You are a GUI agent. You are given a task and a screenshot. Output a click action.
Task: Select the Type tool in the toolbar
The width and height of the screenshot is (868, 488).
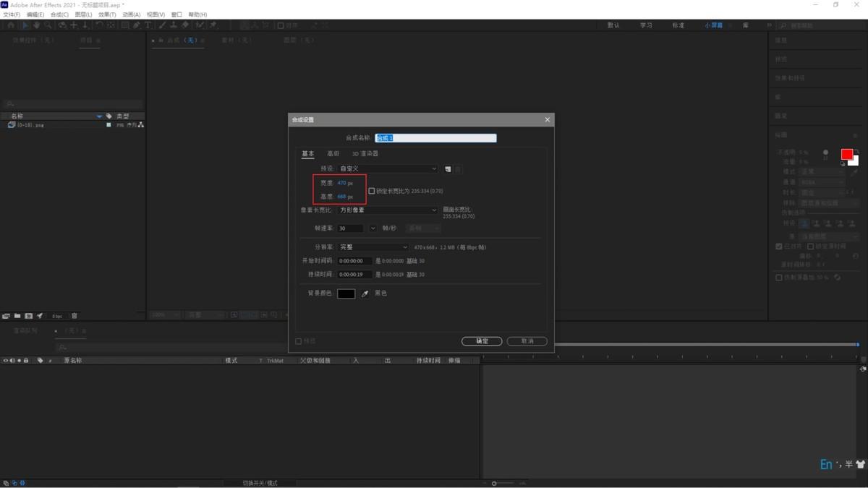coord(148,25)
